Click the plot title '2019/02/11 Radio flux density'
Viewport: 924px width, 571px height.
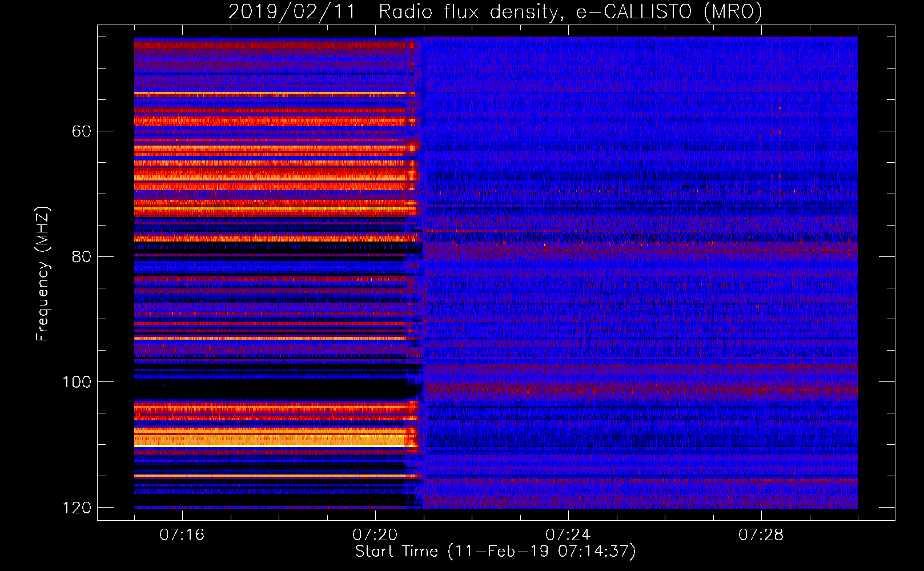coord(495,11)
